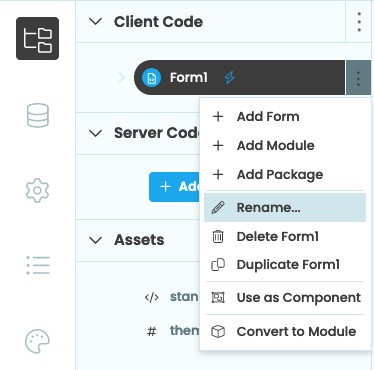Open the Data Tables database icon
Image resolution: width=374 pixels, height=370 pixels.
(x=38, y=115)
